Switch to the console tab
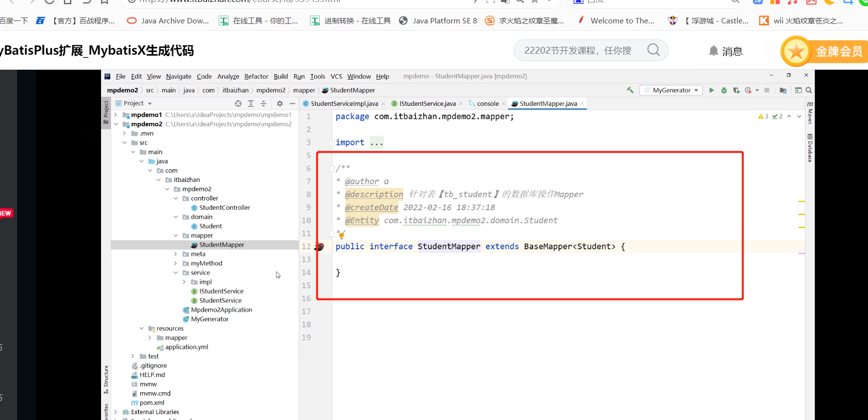868x420 pixels. click(x=487, y=103)
